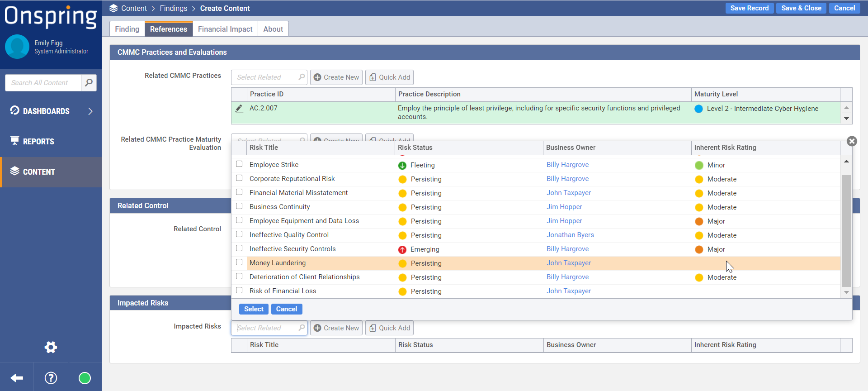Click the Save & Close button
The height and width of the screenshot is (391, 868).
(x=802, y=8)
